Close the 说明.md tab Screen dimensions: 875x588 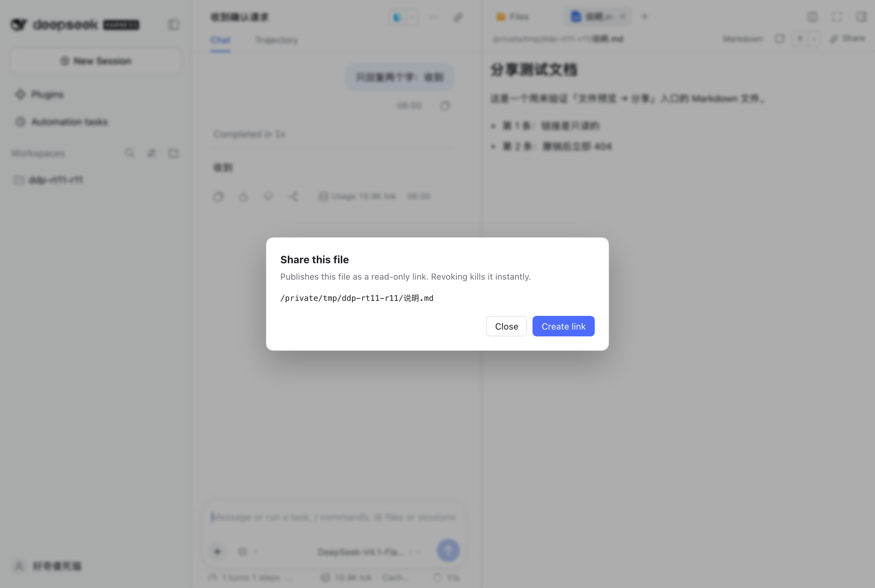coord(623,17)
